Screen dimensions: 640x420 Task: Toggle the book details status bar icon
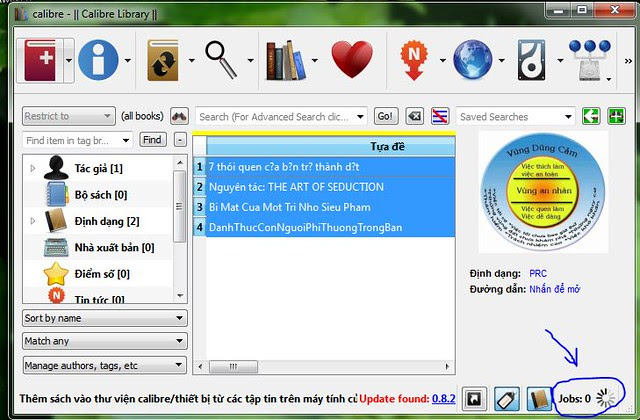539,398
